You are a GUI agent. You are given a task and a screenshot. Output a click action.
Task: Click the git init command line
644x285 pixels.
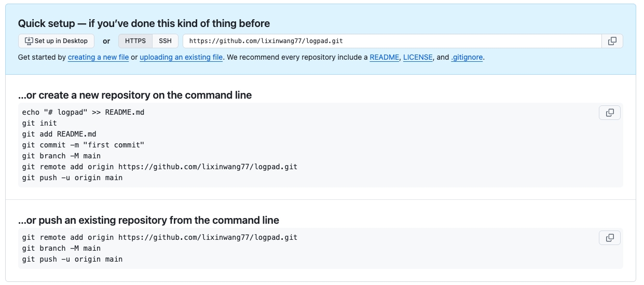pos(39,123)
